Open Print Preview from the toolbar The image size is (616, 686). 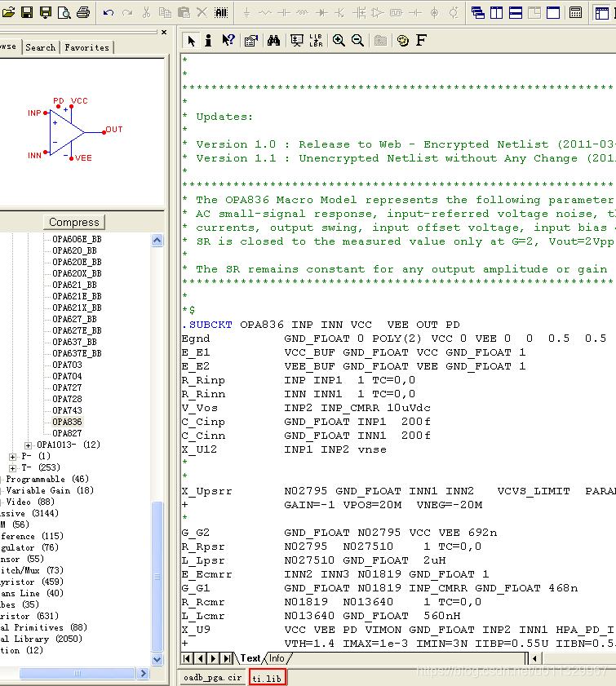64,12
